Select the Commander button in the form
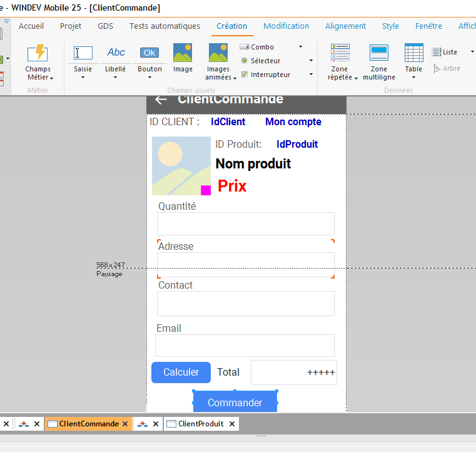This screenshot has width=476, height=452. pos(235,403)
